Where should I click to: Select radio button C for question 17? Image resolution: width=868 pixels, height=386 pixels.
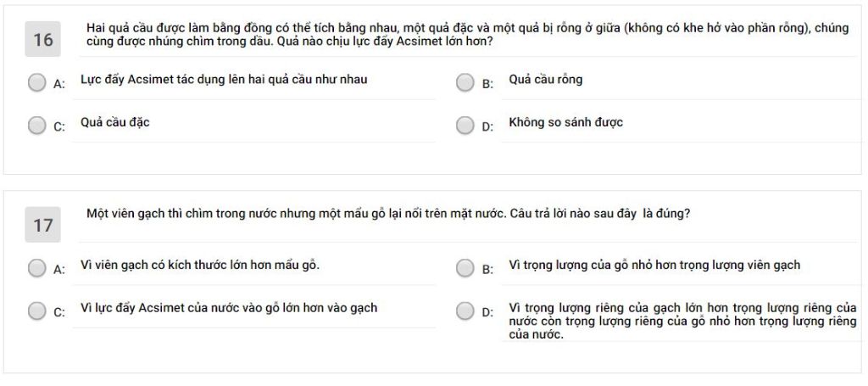click(37, 311)
